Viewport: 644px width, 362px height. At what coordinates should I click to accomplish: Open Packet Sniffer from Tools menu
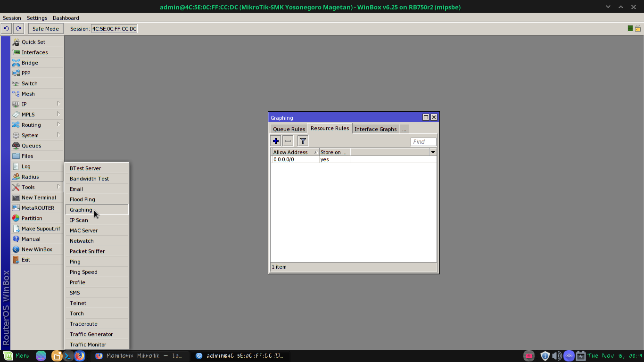pyautogui.click(x=97, y=251)
